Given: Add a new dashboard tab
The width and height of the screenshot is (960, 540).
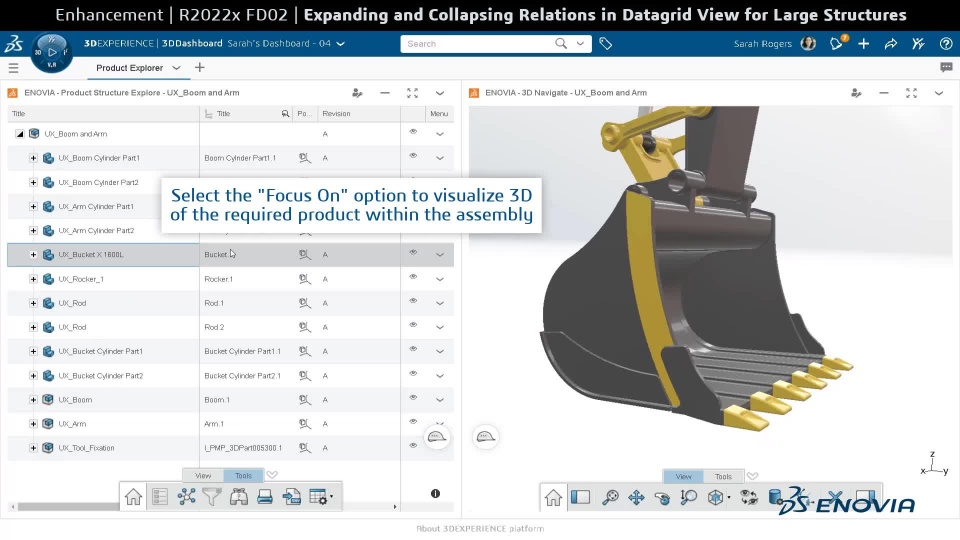Looking at the screenshot, I should click(x=200, y=67).
